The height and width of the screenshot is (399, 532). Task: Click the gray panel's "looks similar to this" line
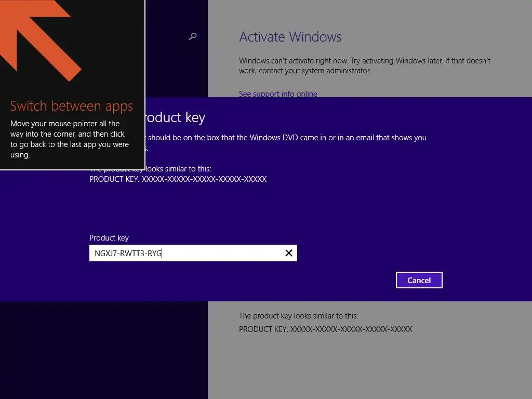coord(298,316)
